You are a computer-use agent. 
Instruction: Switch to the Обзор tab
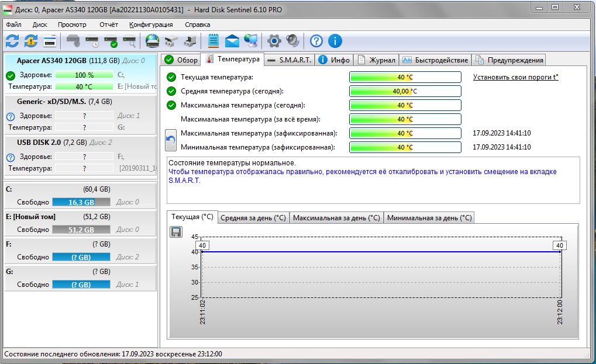pyautogui.click(x=181, y=60)
